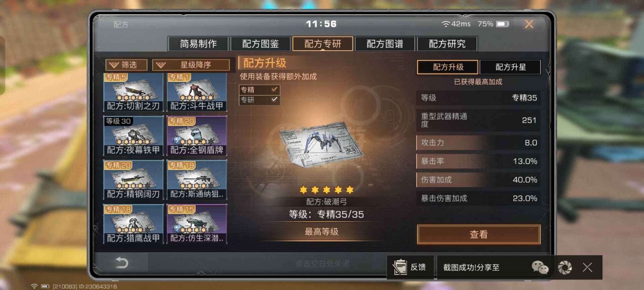Open the camera shutter share icon
The height and width of the screenshot is (290, 644).
[x=565, y=268]
